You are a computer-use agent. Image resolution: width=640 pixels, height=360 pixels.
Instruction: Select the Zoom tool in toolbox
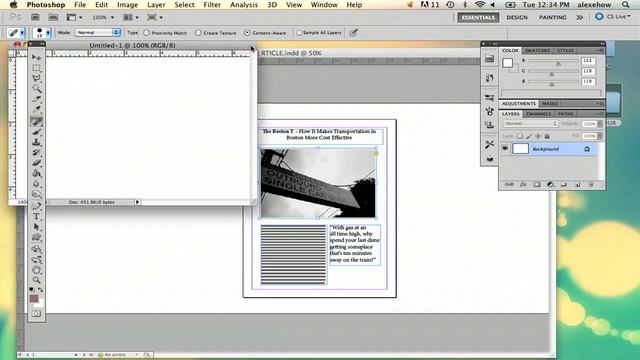(36, 280)
